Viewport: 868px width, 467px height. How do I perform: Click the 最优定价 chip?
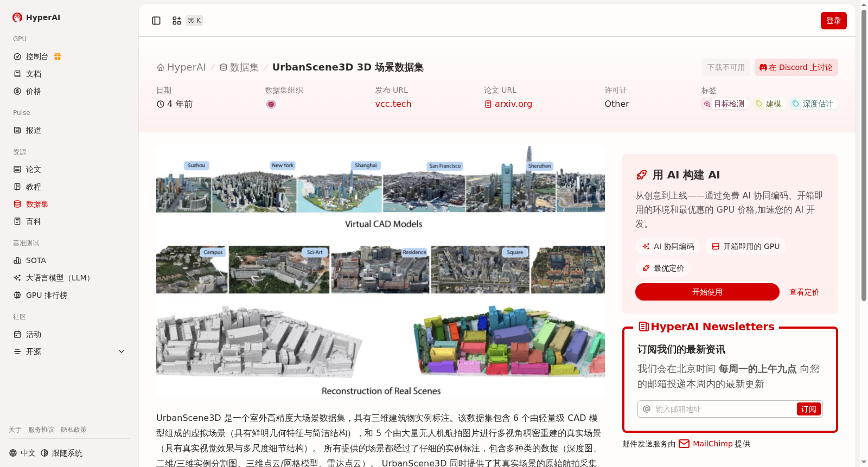pyautogui.click(x=663, y=268)
